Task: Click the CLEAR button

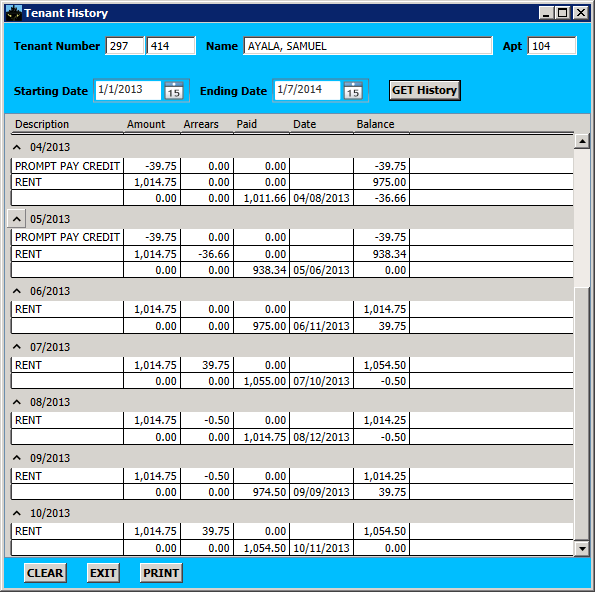Action: (x=45, y=573)
